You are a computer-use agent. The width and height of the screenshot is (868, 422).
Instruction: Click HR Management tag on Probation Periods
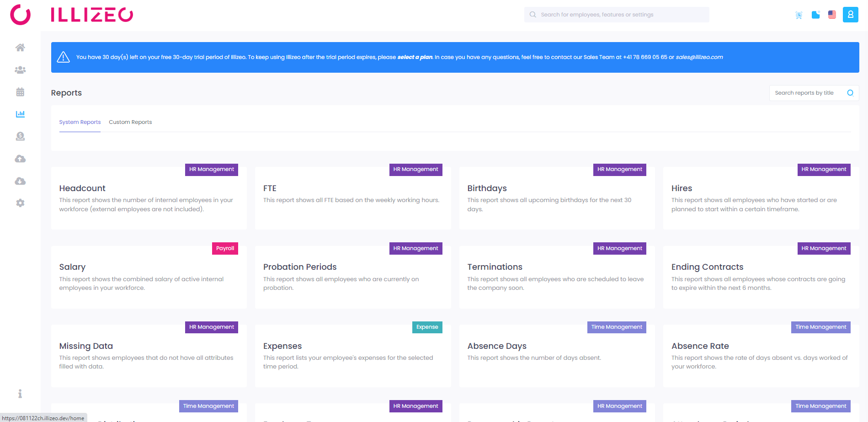pos(416,248)
